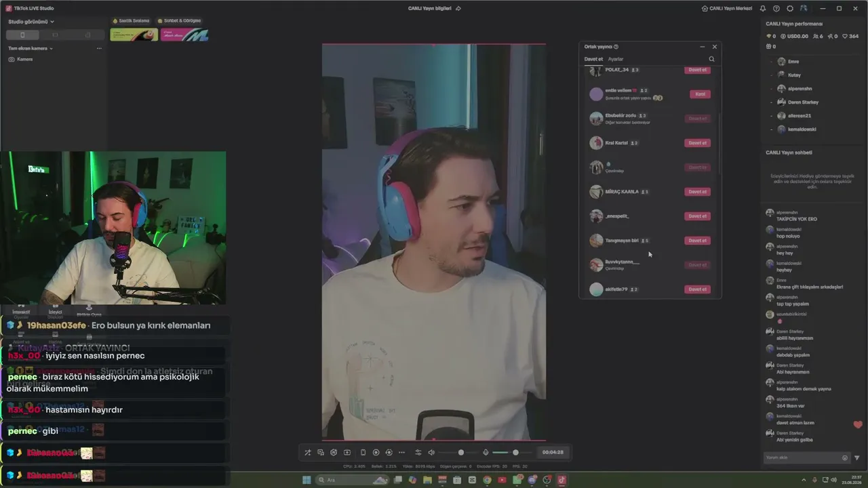Click the Windows taskbar search box
This screenshot has height=488, width=868.
[351, 480]
